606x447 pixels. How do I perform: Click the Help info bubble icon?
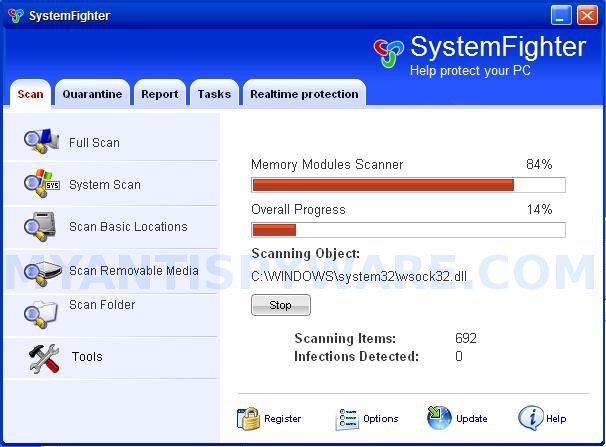(x=531, y=418)
